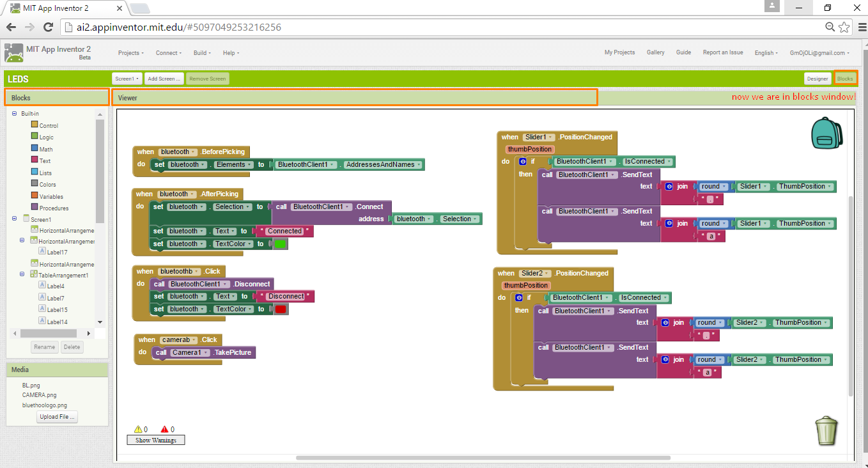
Task: Open the Help menu
Action: click(231, 53)
